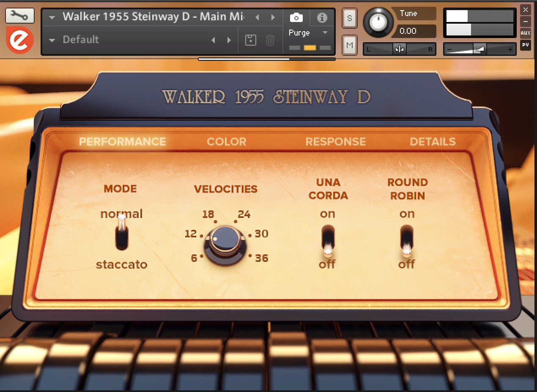Click the normal mode label

click(122, 214)
